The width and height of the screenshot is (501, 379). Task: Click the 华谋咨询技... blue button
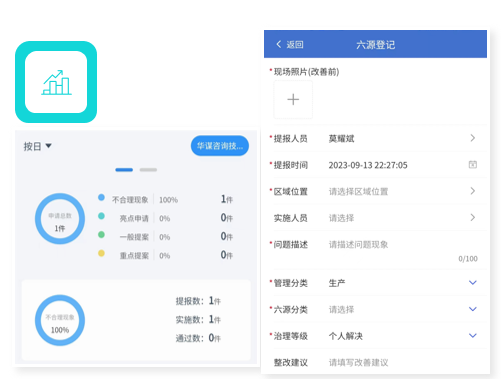click(x=220, y=146)
